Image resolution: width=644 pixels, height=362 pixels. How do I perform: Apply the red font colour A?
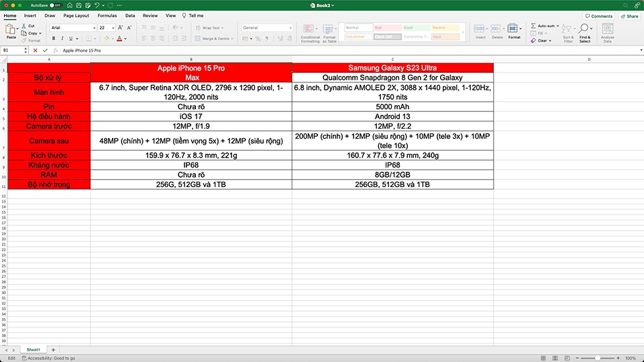click(119, 39)
